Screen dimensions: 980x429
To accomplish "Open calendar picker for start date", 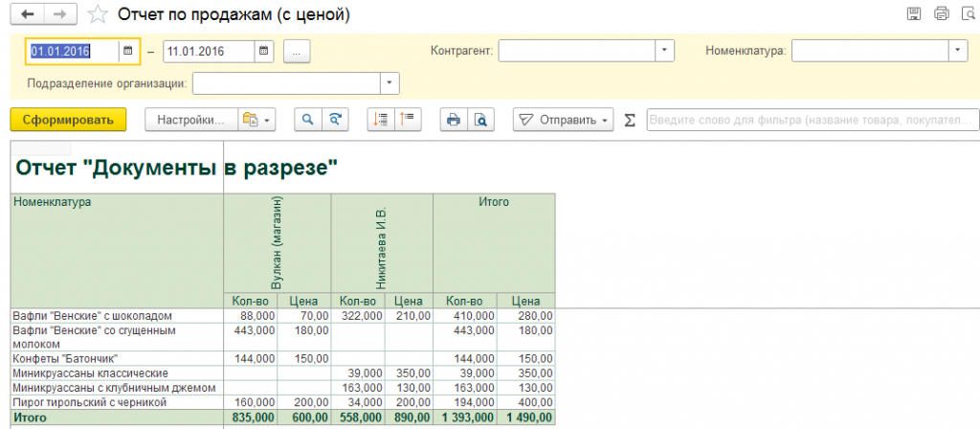I will point(128,52).
